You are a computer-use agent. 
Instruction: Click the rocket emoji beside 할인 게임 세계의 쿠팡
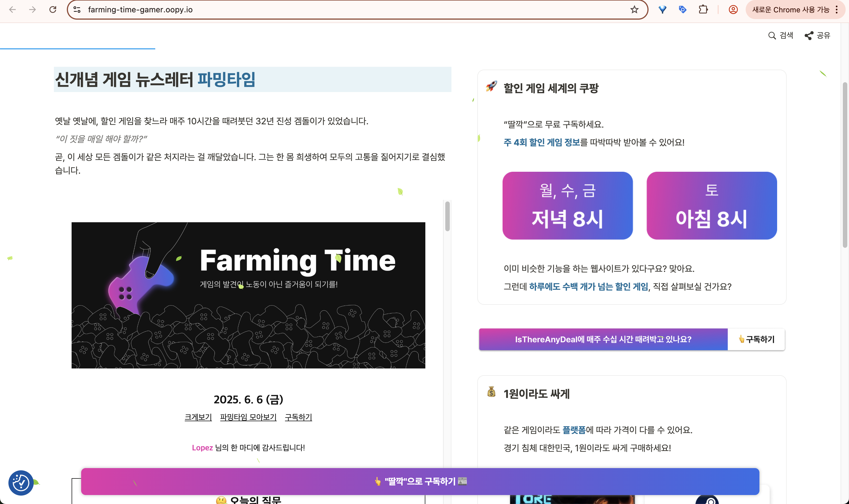click(491, 86)
